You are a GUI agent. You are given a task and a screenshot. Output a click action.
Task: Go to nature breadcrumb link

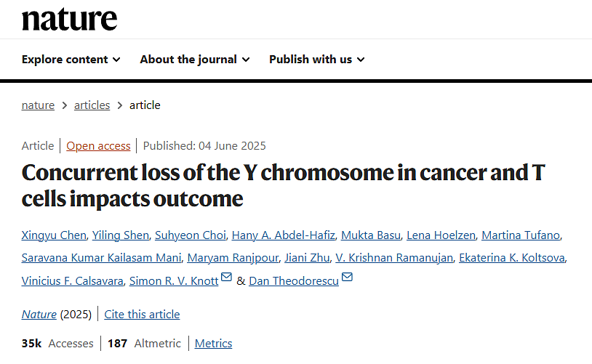coord(38,105)
